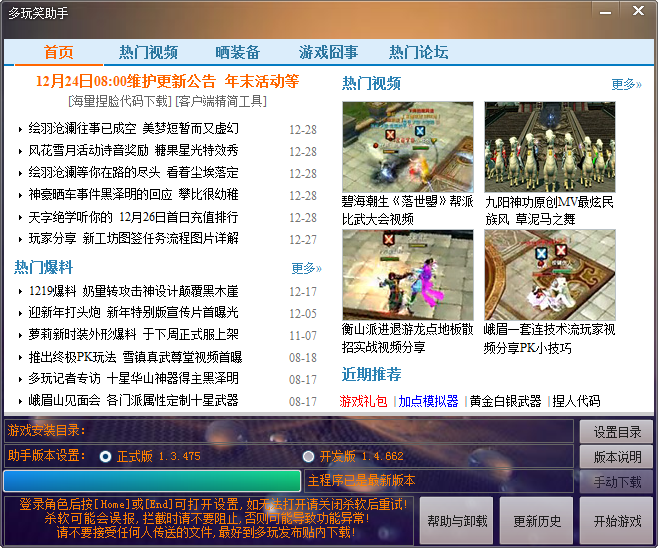658x548 pixels.
Task: Open the 更新历史 button
Action: coord(537,521)
